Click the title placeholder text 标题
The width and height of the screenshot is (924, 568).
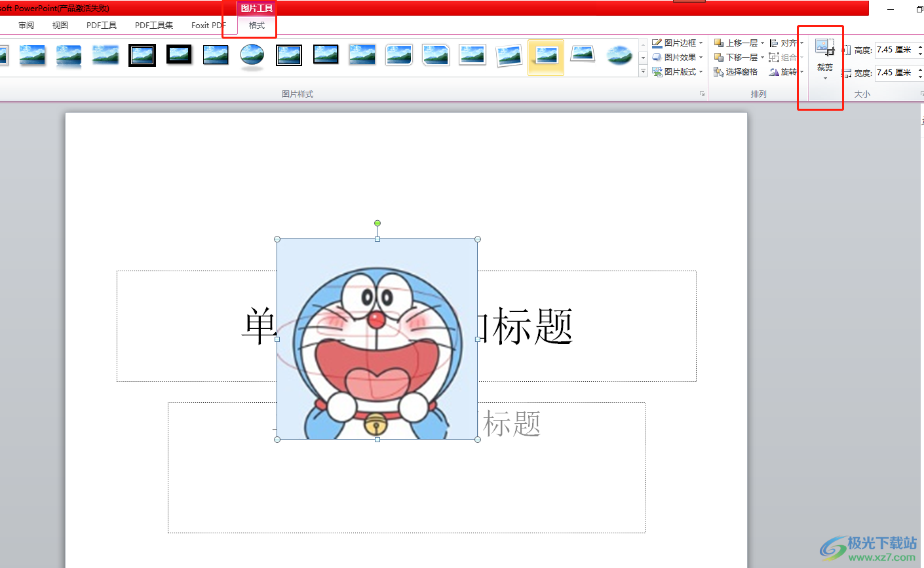(x=532, y=326)
